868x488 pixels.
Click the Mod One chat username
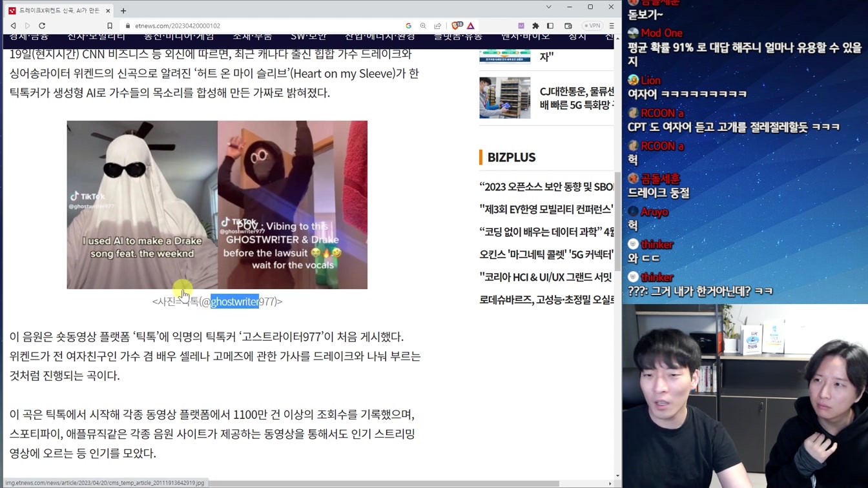point(661,33)
